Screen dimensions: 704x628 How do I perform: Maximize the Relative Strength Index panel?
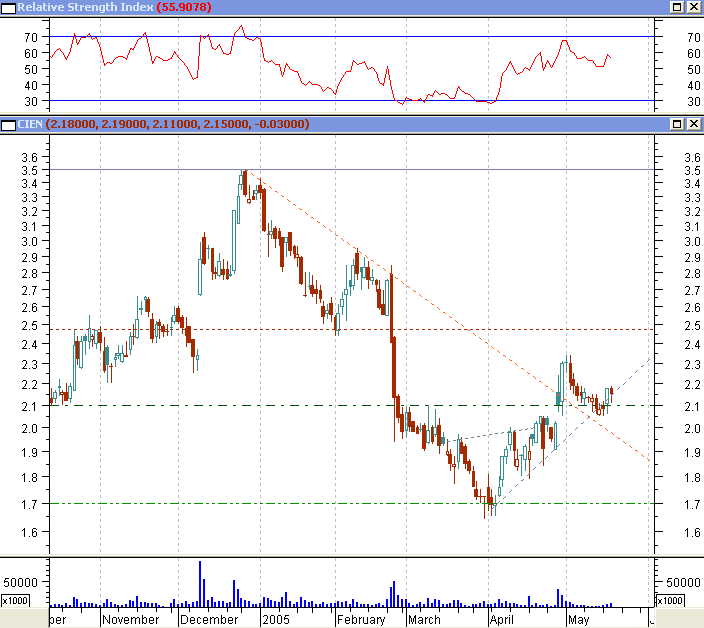tap(677, 7)
